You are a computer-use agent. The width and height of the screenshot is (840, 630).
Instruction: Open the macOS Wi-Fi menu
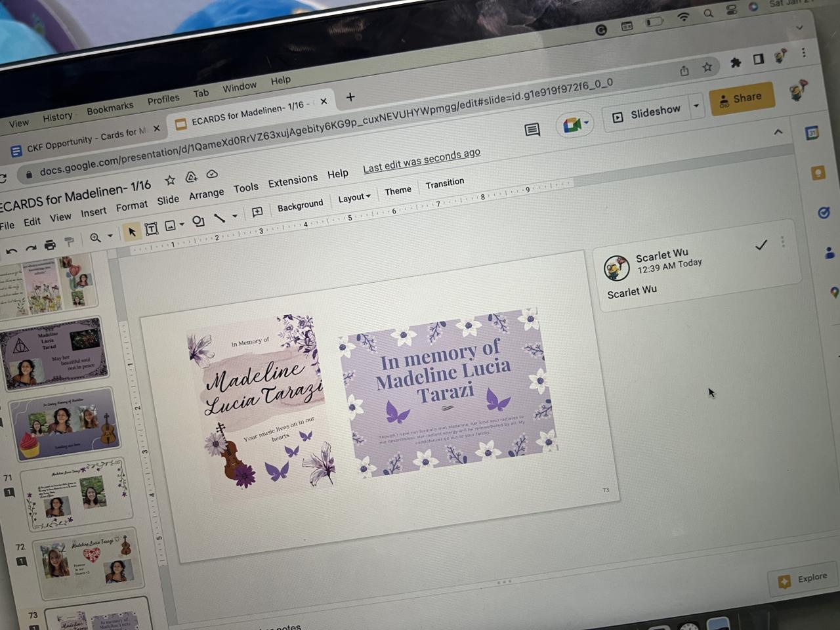click(683, 17)
